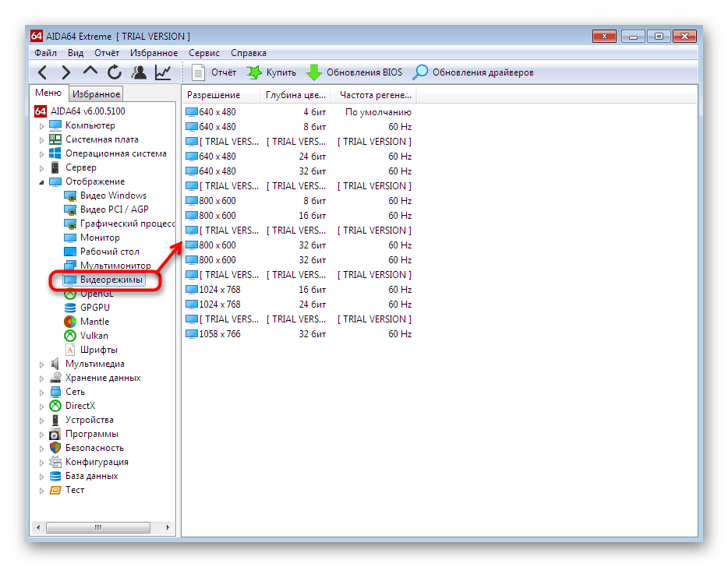Open the Отчёт menu in the menu bar

click(x=107, y=53)
